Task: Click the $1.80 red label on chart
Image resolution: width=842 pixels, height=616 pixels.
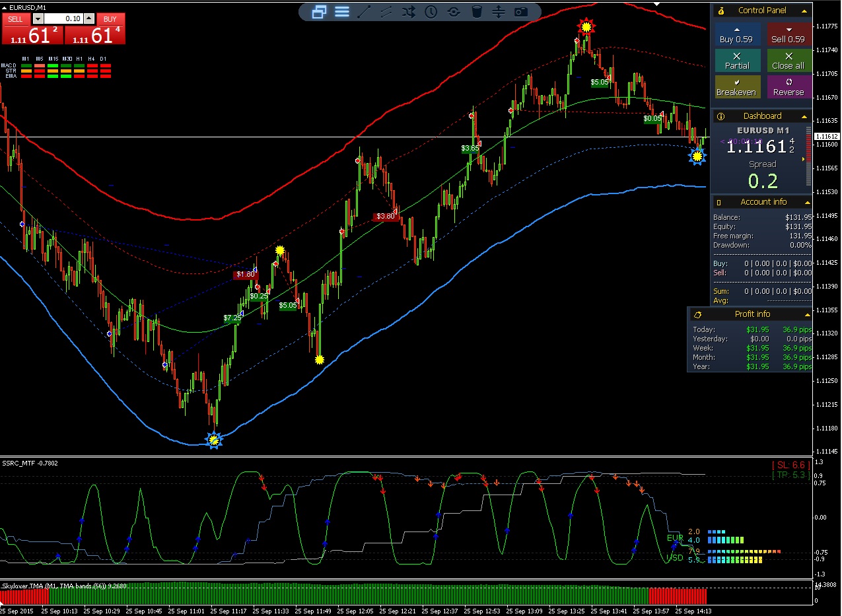Action: coord(245,274)
